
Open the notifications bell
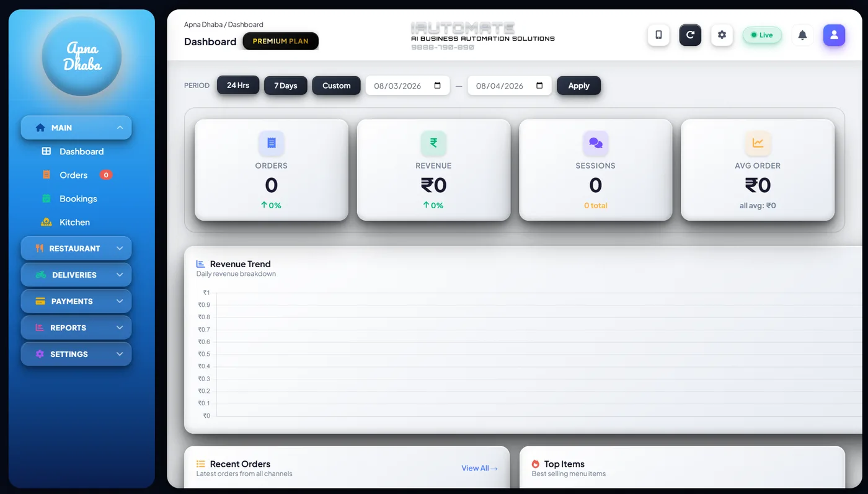(x=802, y=35)
